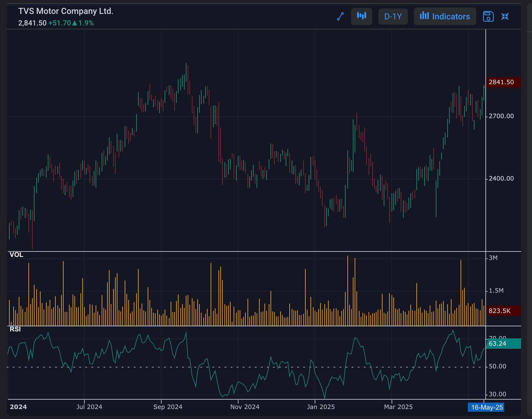Click the 1.5M volume axis label
The height and width of the screenshot is (419, 532).
[496, 291]
